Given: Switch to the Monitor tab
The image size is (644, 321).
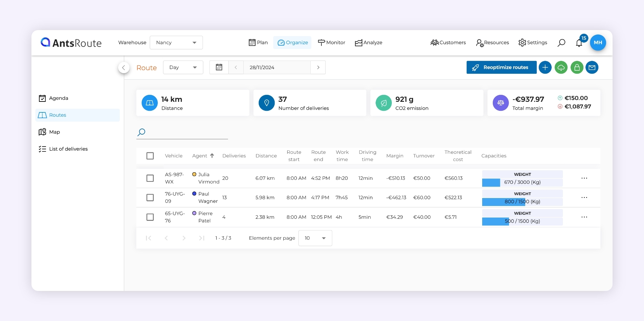Looking at the screenshot, I should click(331, 43).
